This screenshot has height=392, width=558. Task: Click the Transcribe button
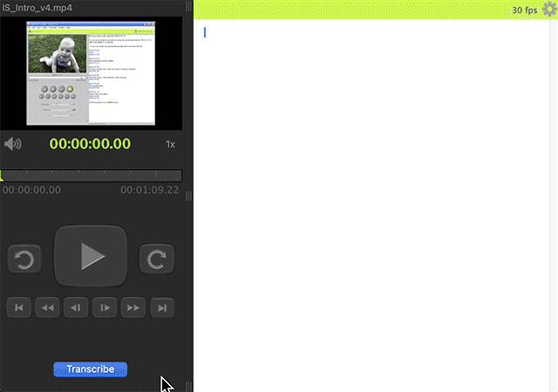pyautogui.click(x=90, y=369)
